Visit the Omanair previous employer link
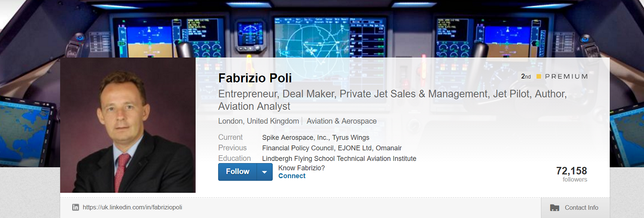Image resolution: width=644 pixels, height=218 pixels. coord(389,148)
